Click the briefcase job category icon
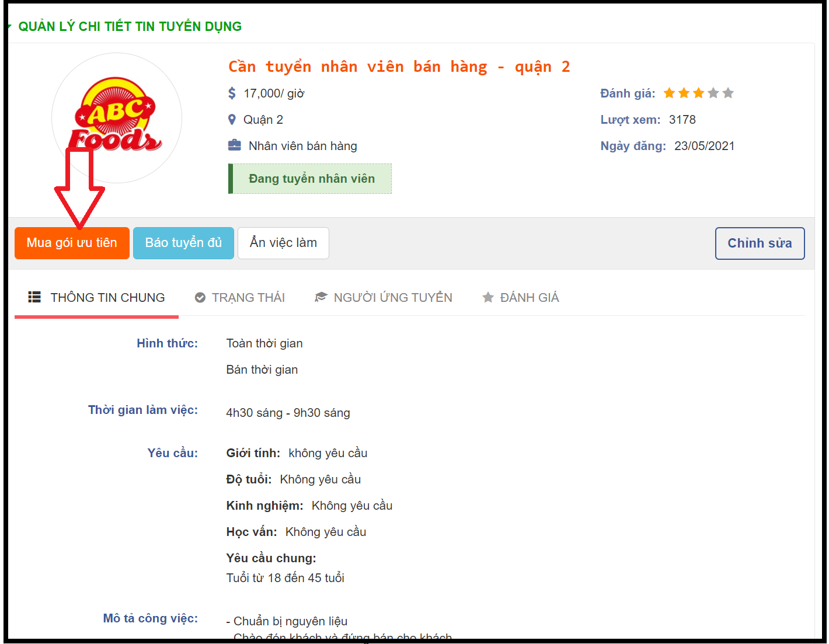 coord(234,145)
